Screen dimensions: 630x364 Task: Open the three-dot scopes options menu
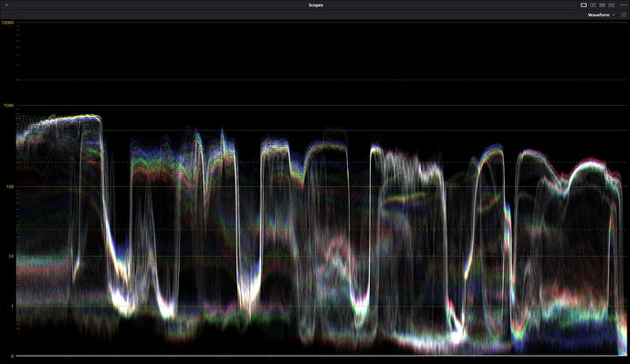coord(624,5)
